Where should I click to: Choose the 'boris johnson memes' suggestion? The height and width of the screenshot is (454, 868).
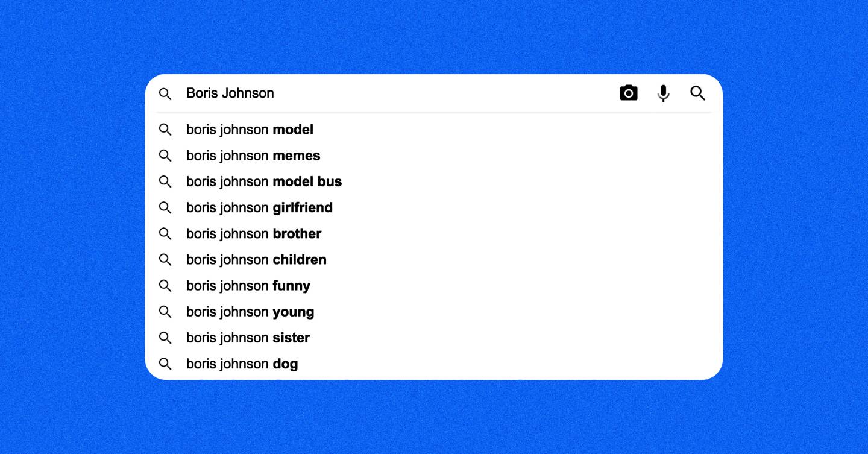click(x=253, y=156)
